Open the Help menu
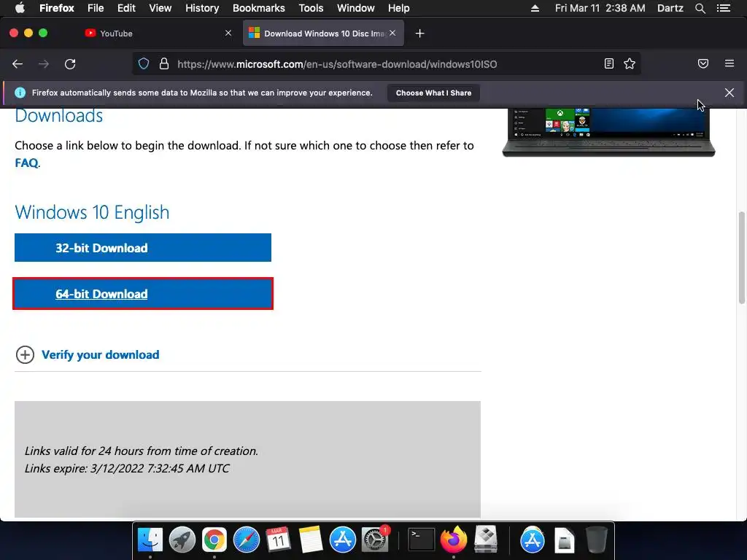The height and width of the screenshot is (560, 747). click(399, 8)
